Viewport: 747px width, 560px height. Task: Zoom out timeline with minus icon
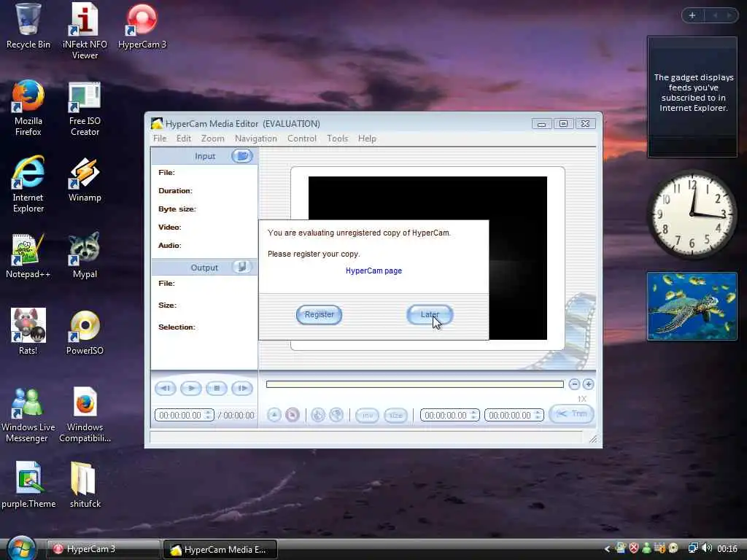point(574,384)
